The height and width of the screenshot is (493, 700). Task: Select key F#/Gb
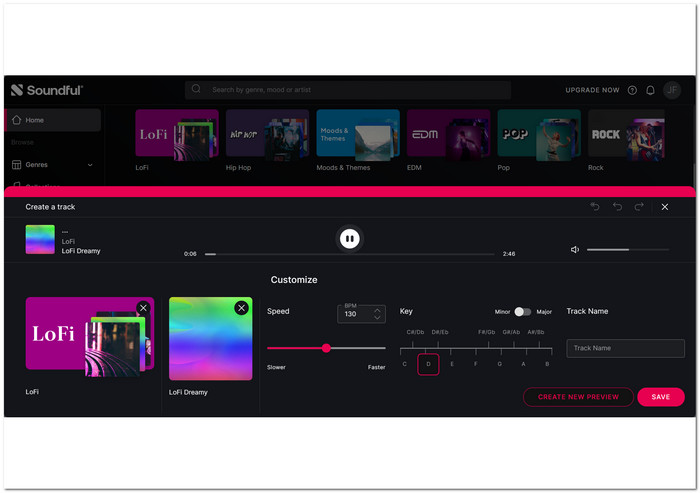click(x=487, y=332)
